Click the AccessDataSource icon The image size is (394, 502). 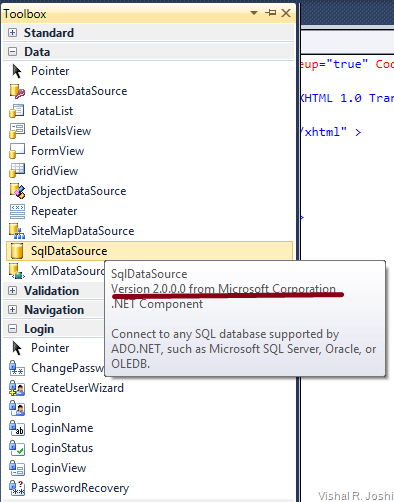17,91
